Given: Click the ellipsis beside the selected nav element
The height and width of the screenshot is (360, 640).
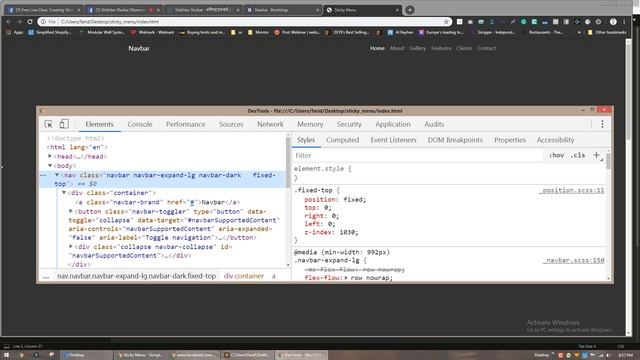Looking at the screenshot, I should [43, 175].
